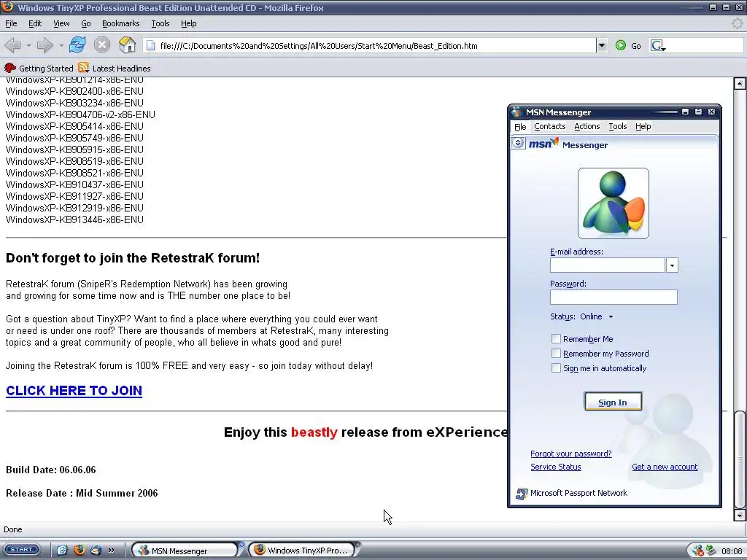Check Remember my Password
This screenshot has width=747, height=560.
point(556,354)
